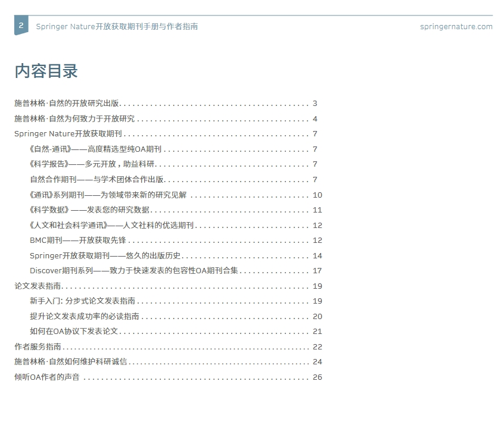Image resolution: width=504 pixels, height=434 pixels.
Task: Click page number 21 in contents
Action: [x=318, y=332]
